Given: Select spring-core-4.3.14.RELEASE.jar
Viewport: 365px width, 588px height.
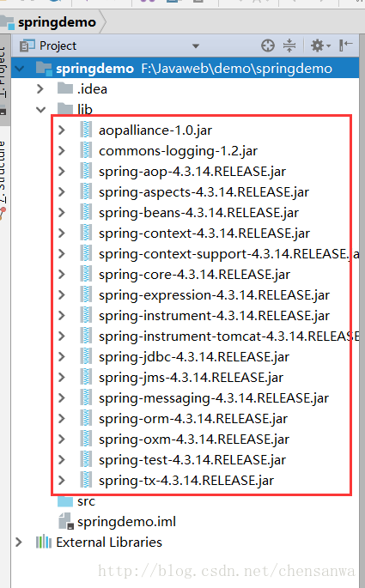Looking at the screenshot, I should (194, 275).
